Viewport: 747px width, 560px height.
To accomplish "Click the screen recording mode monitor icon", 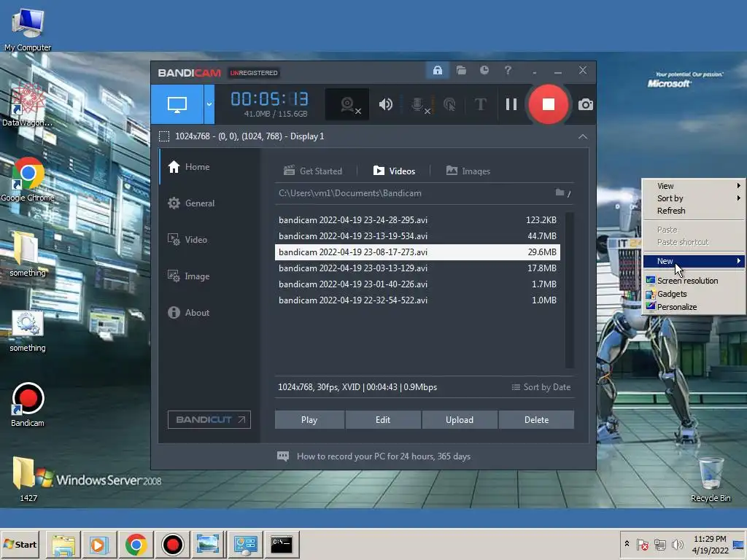I will click(x=177, y=104).
